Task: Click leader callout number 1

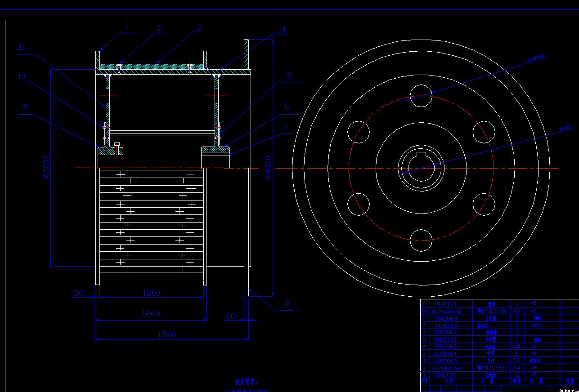Action: (x=127, y=26)
